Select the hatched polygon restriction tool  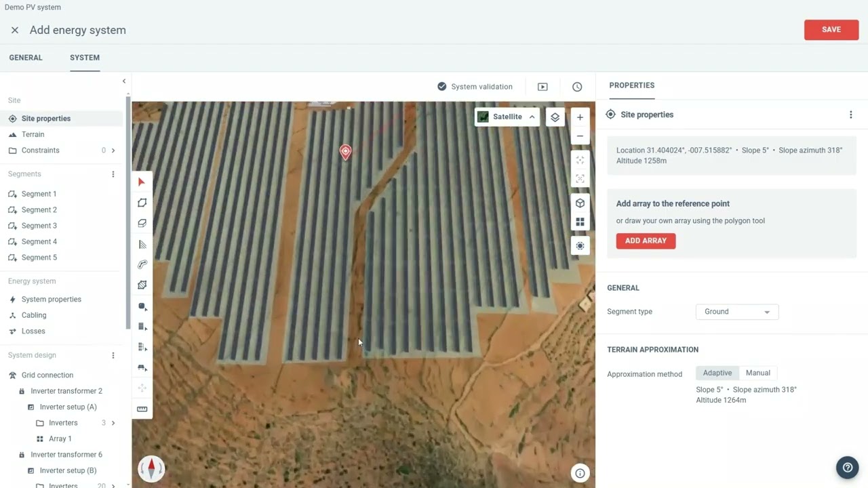click(x=142, y=285)
